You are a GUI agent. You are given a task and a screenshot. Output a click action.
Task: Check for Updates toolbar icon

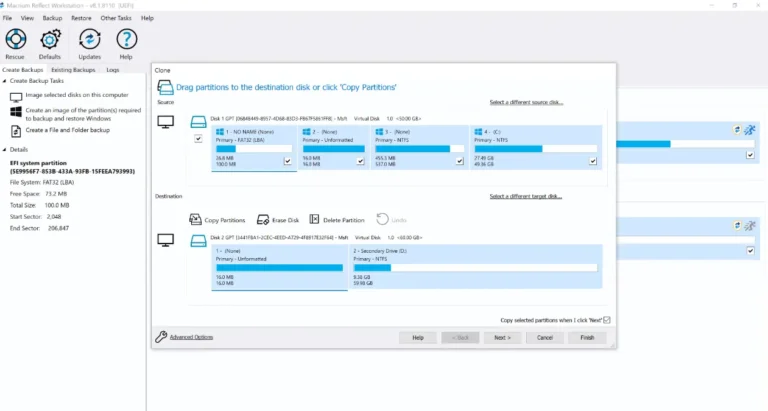click(x=90, y=40)
